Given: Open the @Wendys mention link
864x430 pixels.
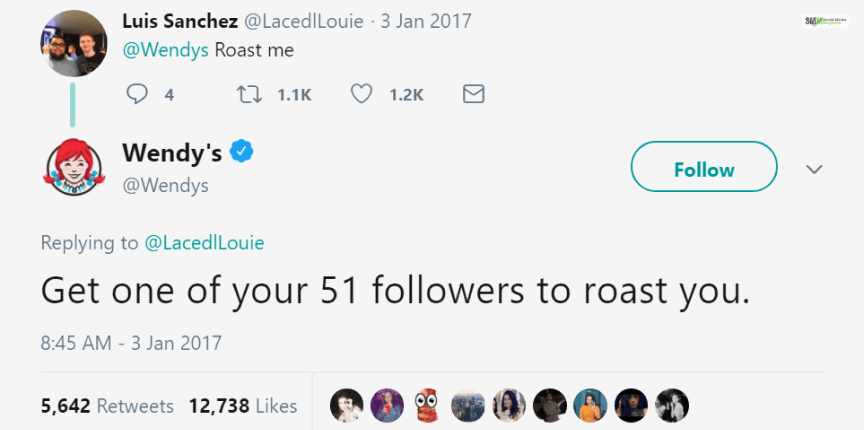Looking at the screenshot, I should [165, 49].
